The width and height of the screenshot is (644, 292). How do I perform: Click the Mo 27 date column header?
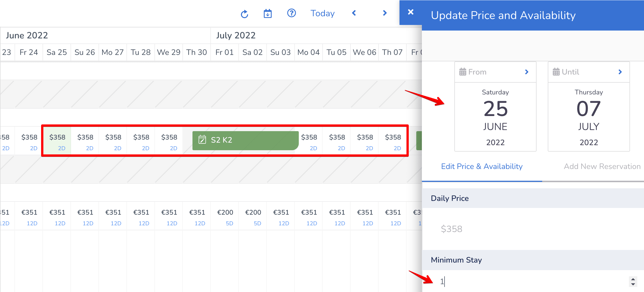click(x=113, y=52)
